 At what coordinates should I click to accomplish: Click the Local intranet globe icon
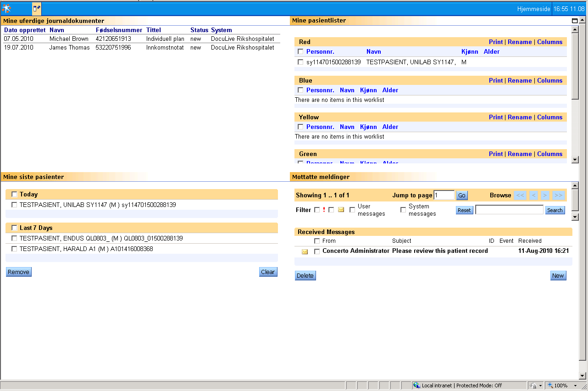coord(416,385)
